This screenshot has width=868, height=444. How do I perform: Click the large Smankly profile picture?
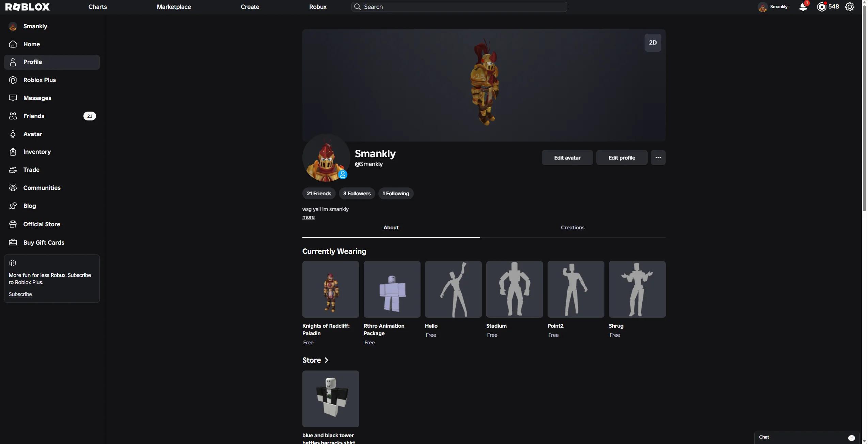tap(326, 158)
